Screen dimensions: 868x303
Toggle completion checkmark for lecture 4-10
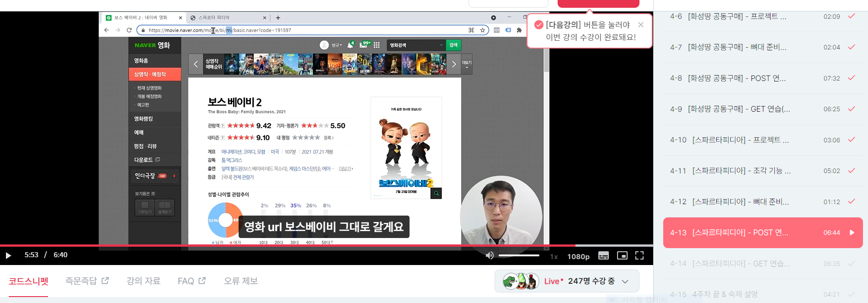852,140
